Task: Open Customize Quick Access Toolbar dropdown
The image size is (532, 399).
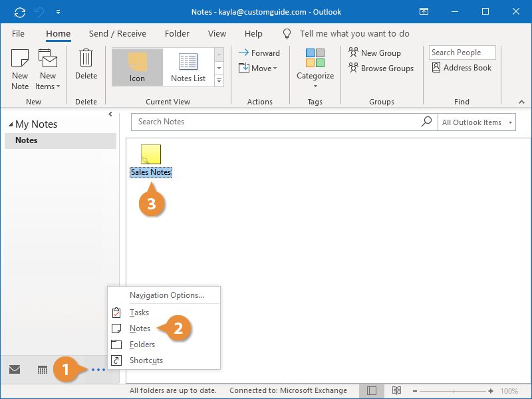Action: 59,12
